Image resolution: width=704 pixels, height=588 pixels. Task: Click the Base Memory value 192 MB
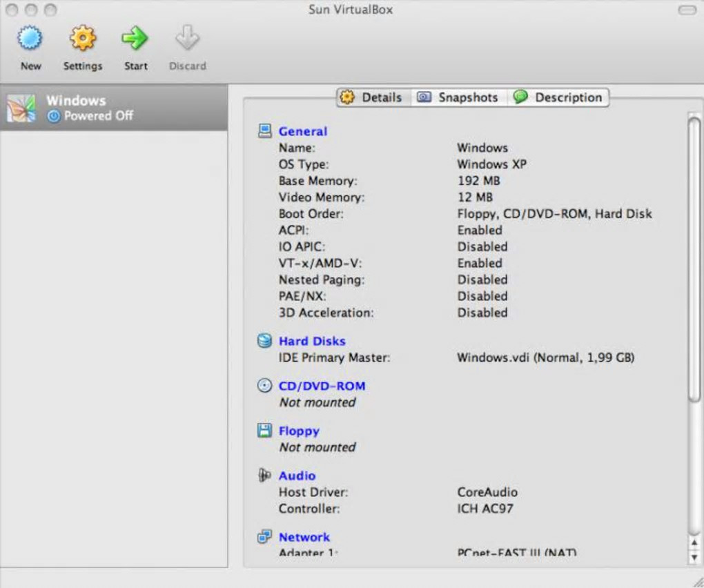tap(478, 181)
